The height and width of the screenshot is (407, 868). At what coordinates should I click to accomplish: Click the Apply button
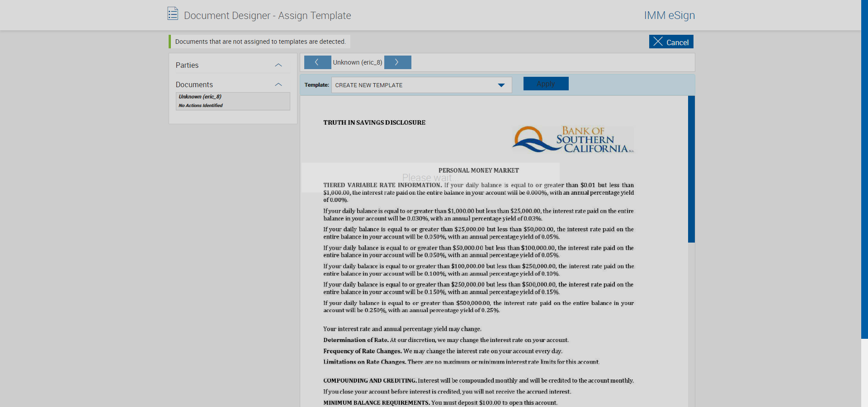point(546,84)
